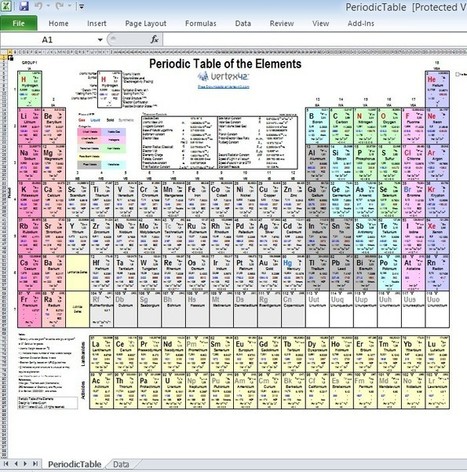
Task: Click the Insert Function fx icon
Action: pyautogui.click(x=154, y=40)
